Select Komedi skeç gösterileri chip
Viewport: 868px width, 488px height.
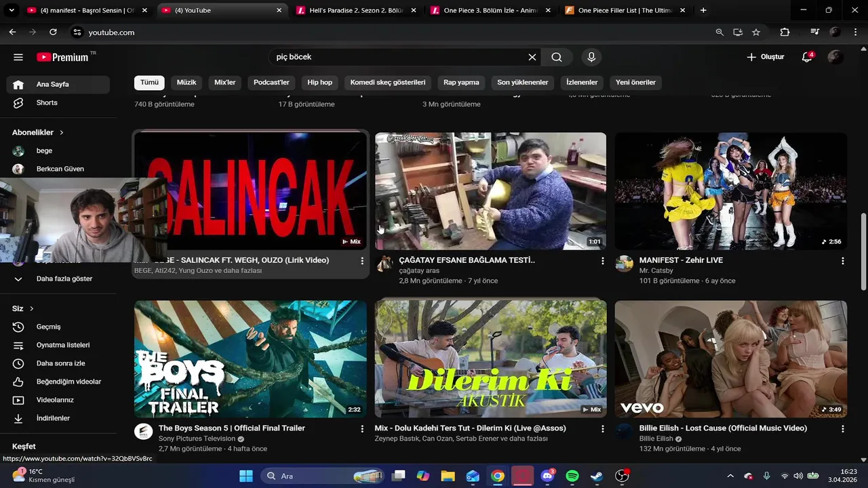click(388, 83)
